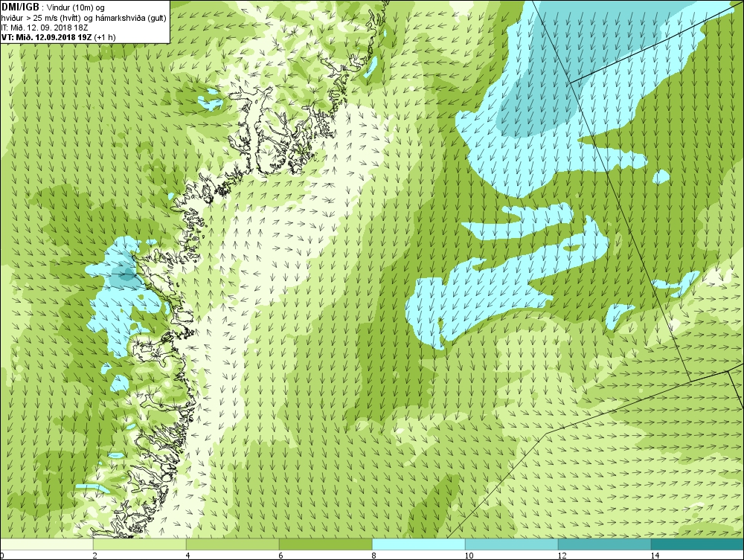Click the 10–12 m/s cyan legend swatch
Screen dimensions: 744x560
512,544
